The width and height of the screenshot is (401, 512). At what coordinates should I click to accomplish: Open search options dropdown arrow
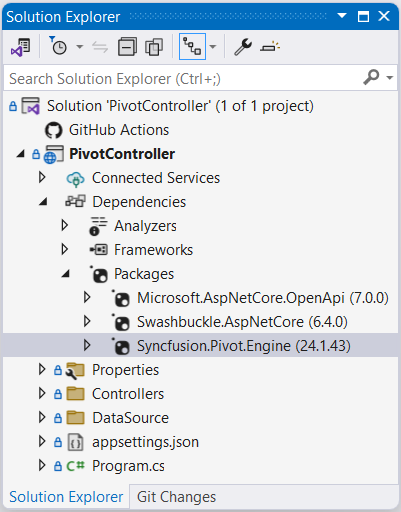pyautogui.click(x=389, y=78)
